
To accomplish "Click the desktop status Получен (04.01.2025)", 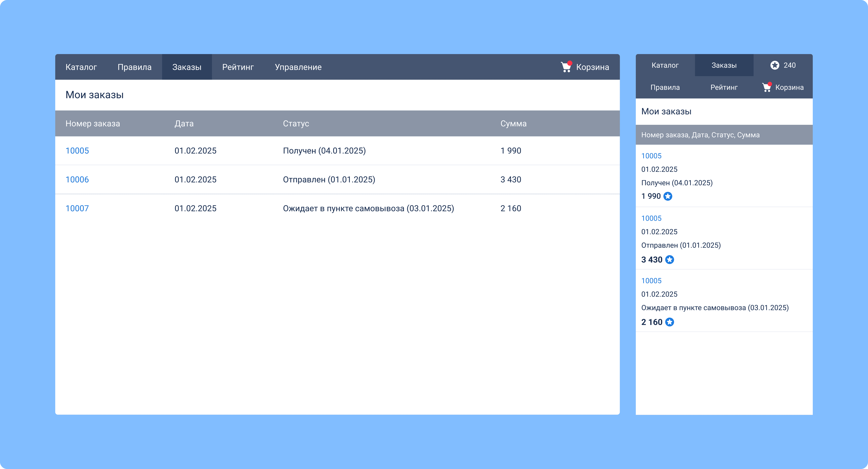I will pos(324,150).
